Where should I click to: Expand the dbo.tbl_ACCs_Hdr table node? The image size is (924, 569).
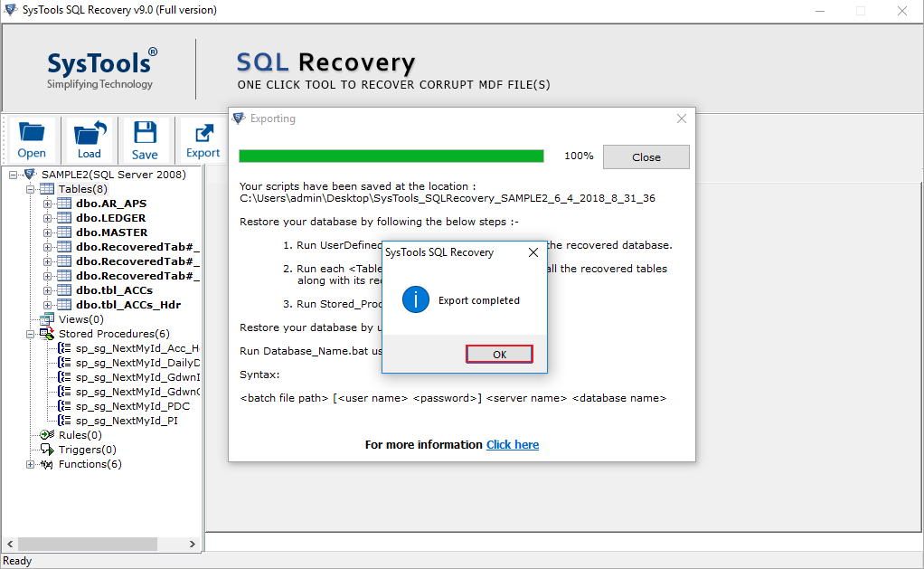point(47,305)
